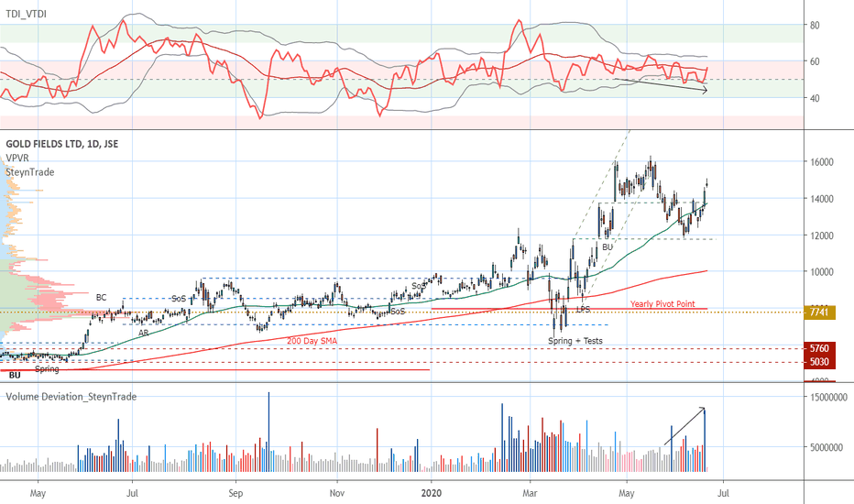Click the 7741 price label on axis
The image size is (854, 504).
819,312
